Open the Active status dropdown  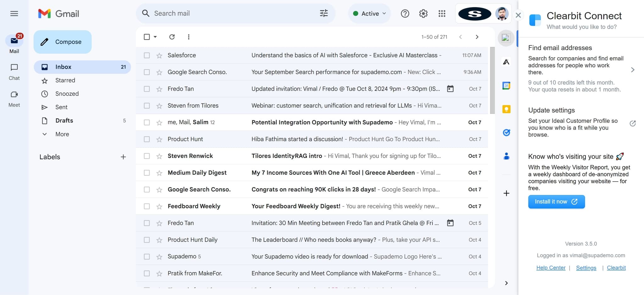[369, 13]
